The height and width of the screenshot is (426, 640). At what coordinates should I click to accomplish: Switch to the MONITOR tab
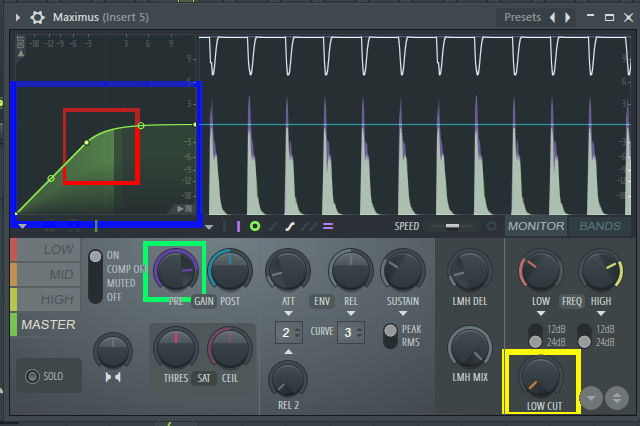[536, 226]
